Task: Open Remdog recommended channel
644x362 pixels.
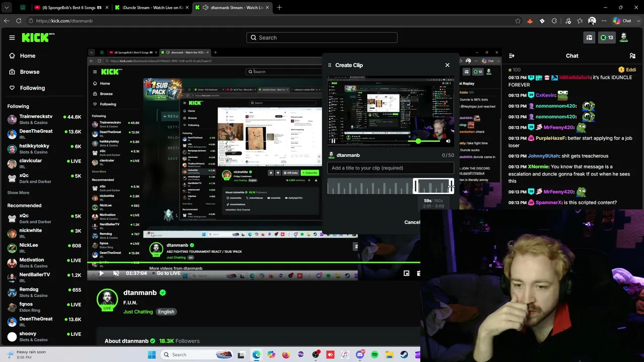Action: click(44, 292)
